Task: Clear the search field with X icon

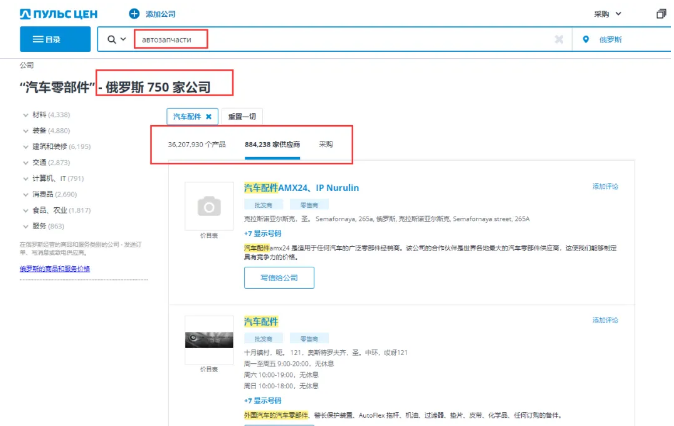Action: pos(559,40)
